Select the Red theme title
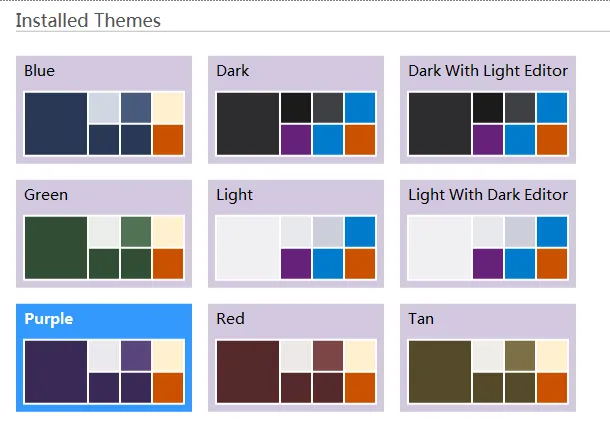 click(x=231, y=319)
